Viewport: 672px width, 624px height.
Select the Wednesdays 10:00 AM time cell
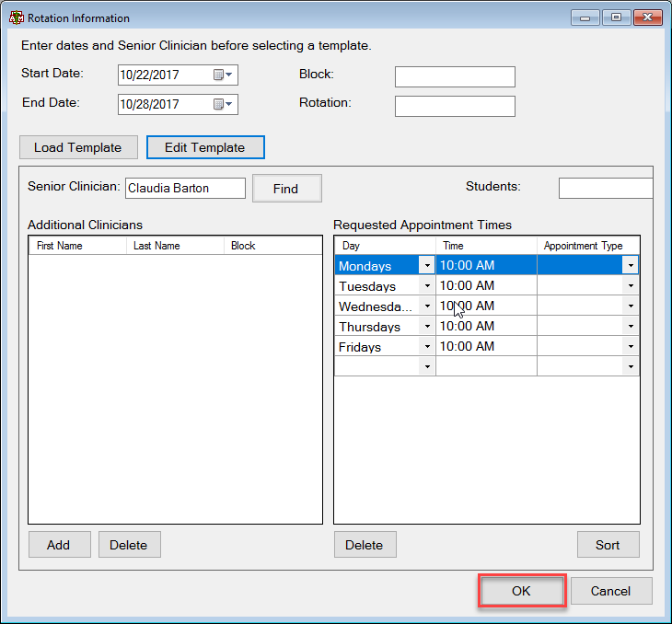pos(486,306)
